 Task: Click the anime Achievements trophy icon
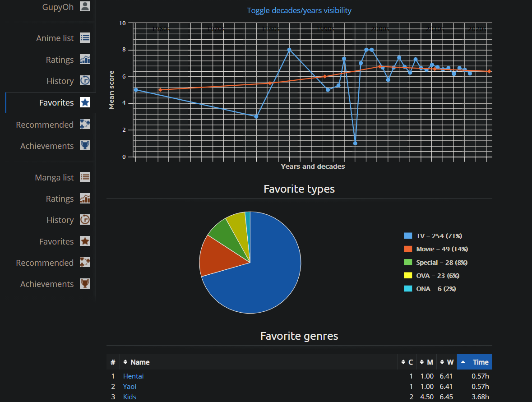coord(85,146)
